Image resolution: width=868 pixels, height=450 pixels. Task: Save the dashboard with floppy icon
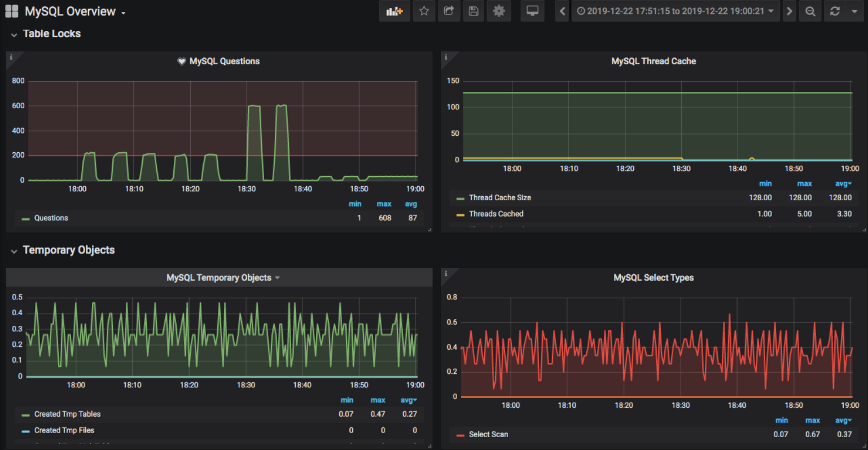coord(474,11)
